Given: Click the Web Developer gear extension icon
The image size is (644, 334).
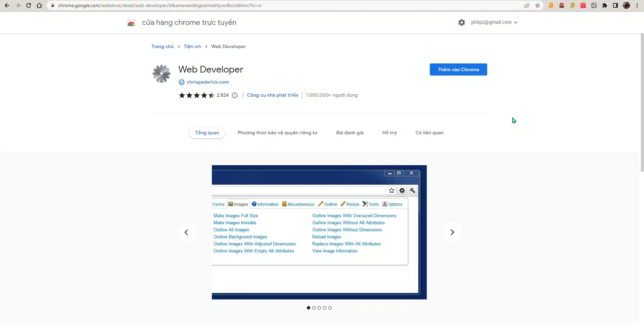Looking at the screenshot, I should 162,74.
